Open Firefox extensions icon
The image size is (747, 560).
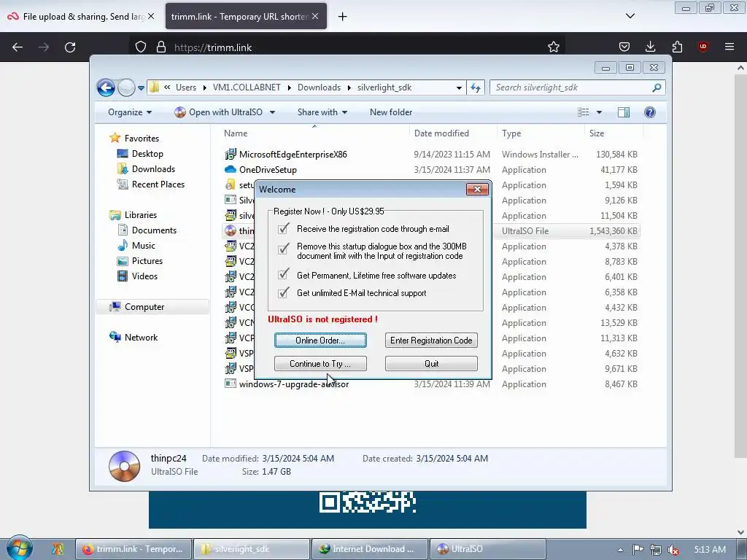677,47
